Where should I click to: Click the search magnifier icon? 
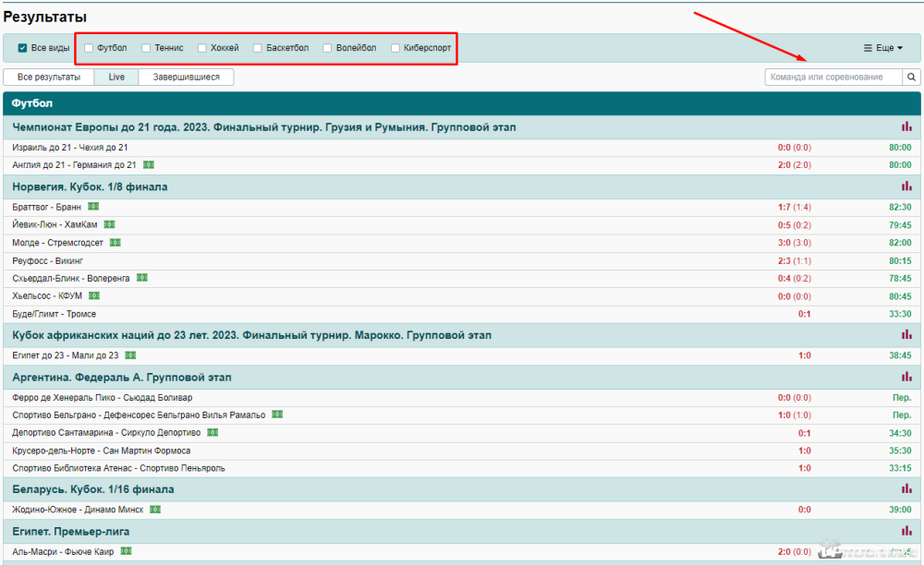point(911,78)
